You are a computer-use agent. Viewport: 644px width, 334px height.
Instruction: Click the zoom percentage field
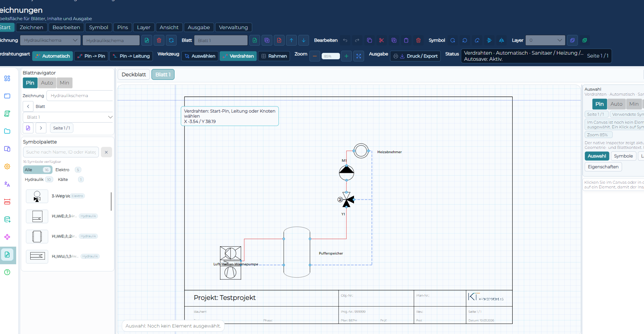(331, 56)
